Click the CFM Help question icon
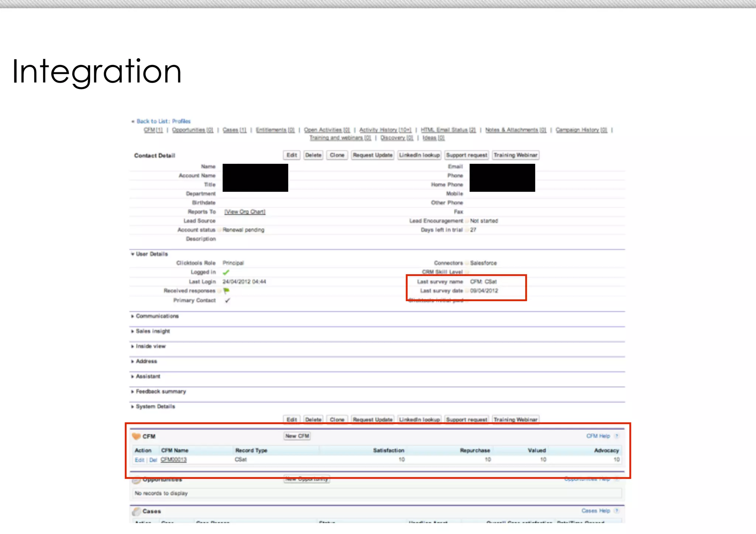 coord(616,436)
